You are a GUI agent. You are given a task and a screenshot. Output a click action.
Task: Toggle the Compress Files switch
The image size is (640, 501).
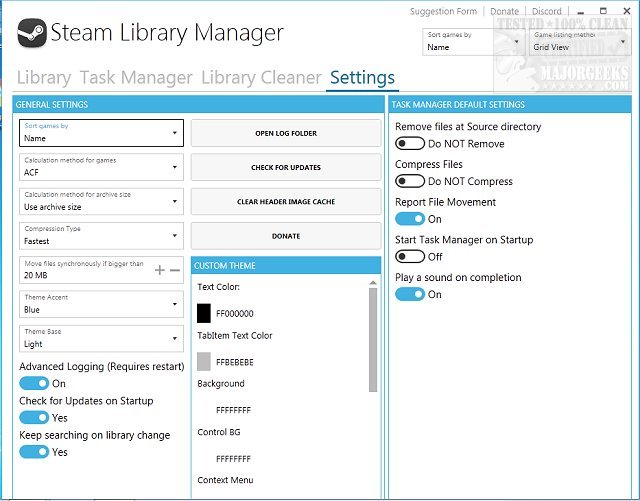pyautogui.click(x=410, y=181)
